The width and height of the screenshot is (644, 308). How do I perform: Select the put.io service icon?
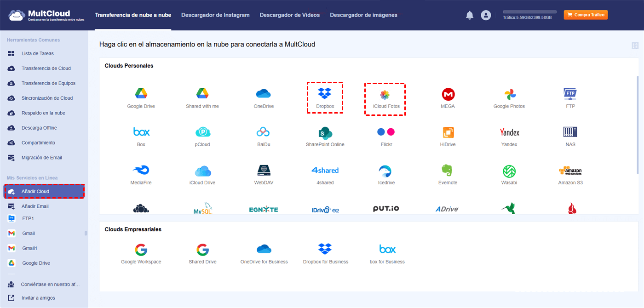[386, 209]
